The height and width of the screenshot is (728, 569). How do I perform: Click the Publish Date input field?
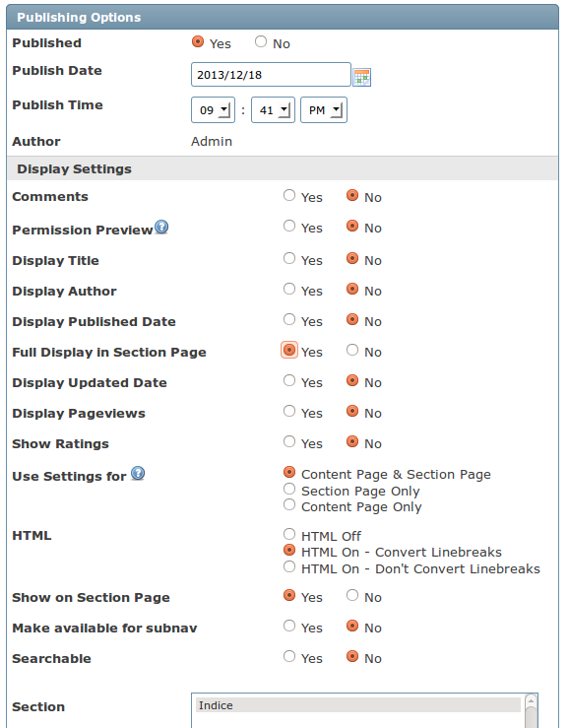(x=271, y=74)
